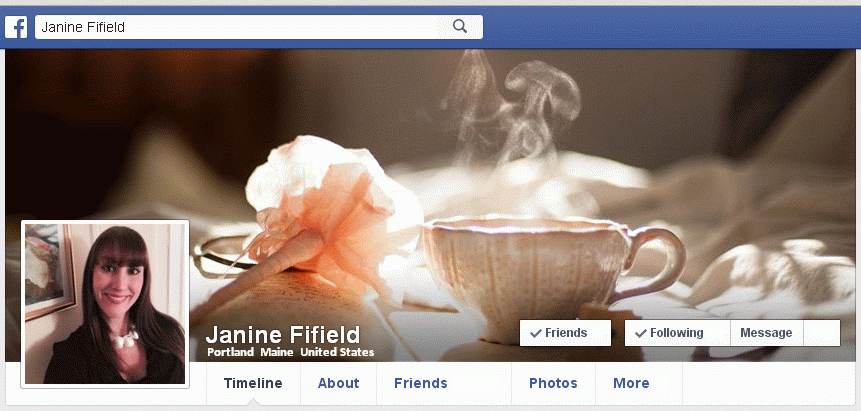The width and height of the screenshot is (861, 411).
Task: Click the Portland location text
Action: click(x=231, y=352)
